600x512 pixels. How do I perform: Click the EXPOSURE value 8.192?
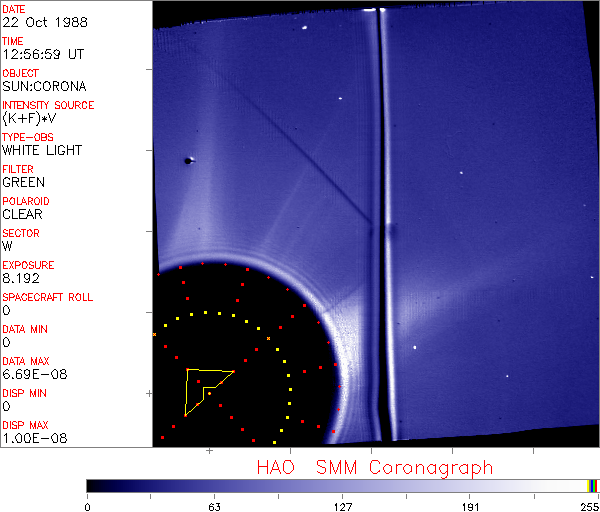[21, 278]
